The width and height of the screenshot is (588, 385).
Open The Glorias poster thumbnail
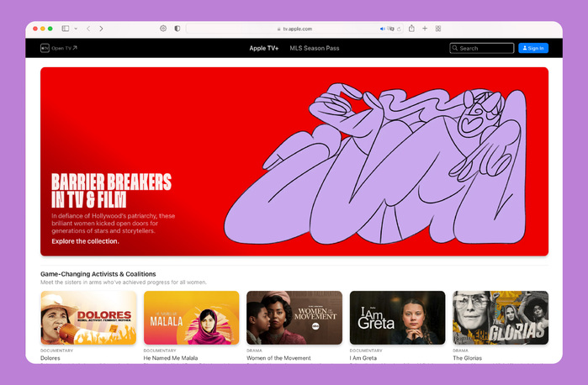pyautogui.click(x=501, y=318)
